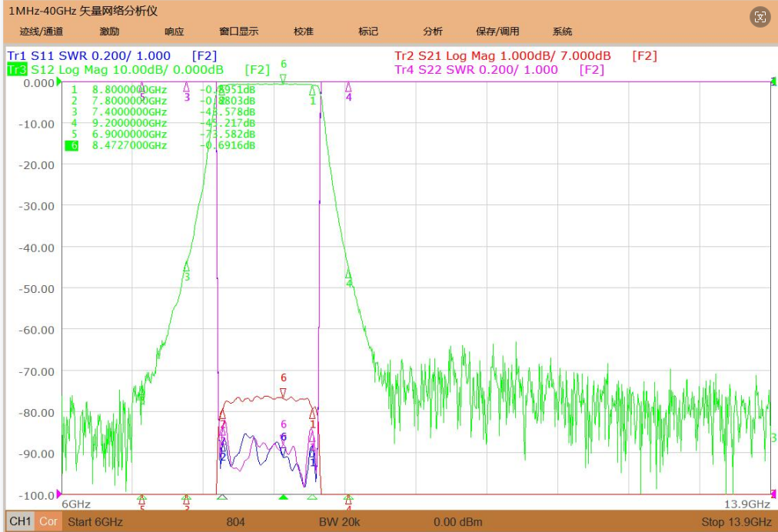
Task: Select the solid green marker on bottom axis
Action: (283, 497)
